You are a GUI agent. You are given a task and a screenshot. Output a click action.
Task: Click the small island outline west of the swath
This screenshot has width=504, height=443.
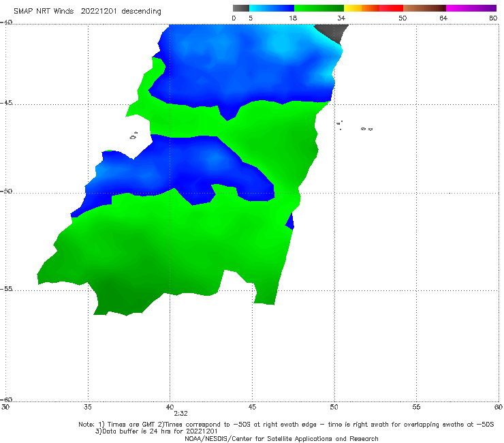pyautogui.click(x=133, y=136)
